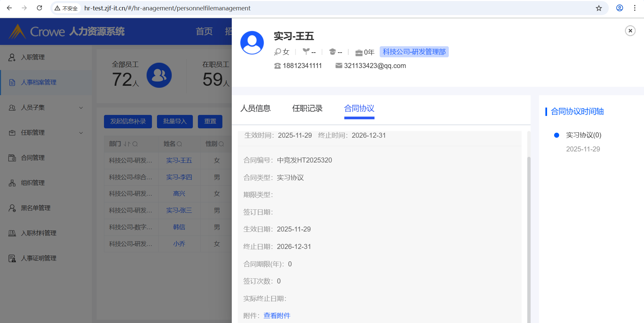The image size is (644, 323).
Task: Switch to the 人员信息 tab
Action: 255,108
